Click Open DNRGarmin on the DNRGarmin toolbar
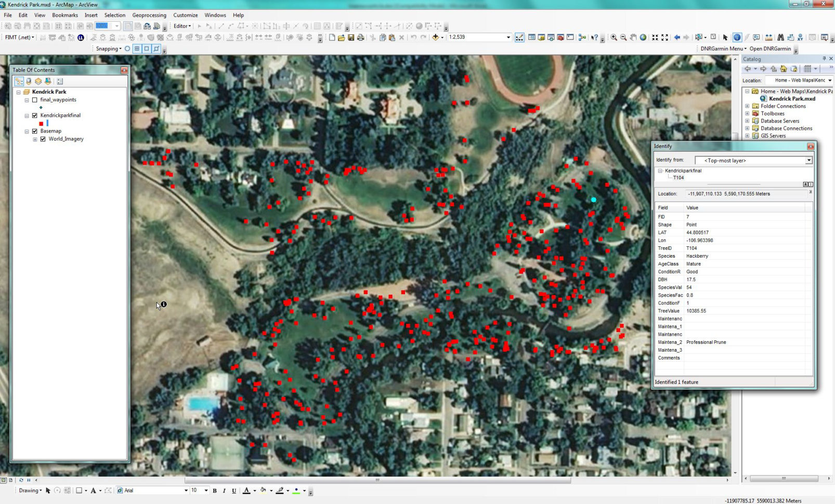 point(769,48)
